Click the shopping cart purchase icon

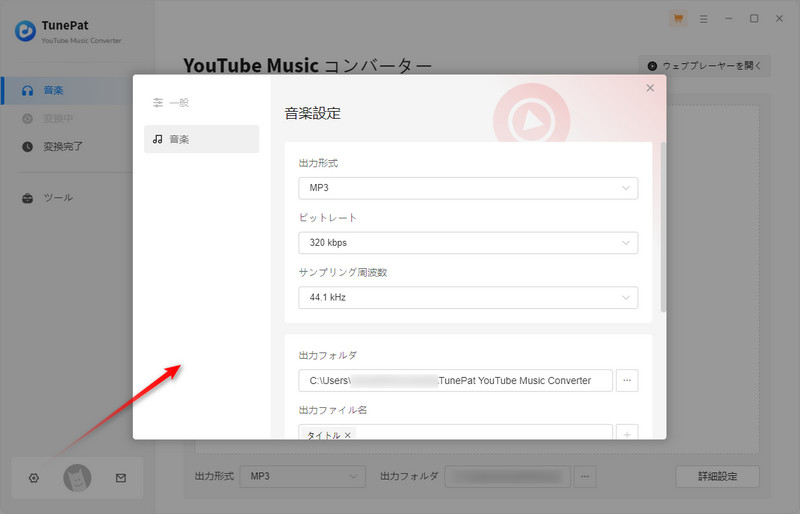(678, 19)
